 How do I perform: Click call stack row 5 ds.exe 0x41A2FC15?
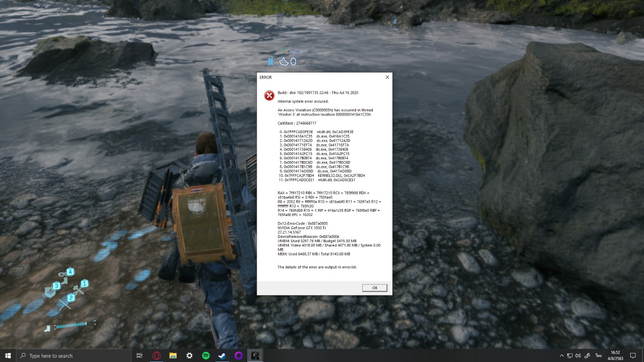pos(314,154)
